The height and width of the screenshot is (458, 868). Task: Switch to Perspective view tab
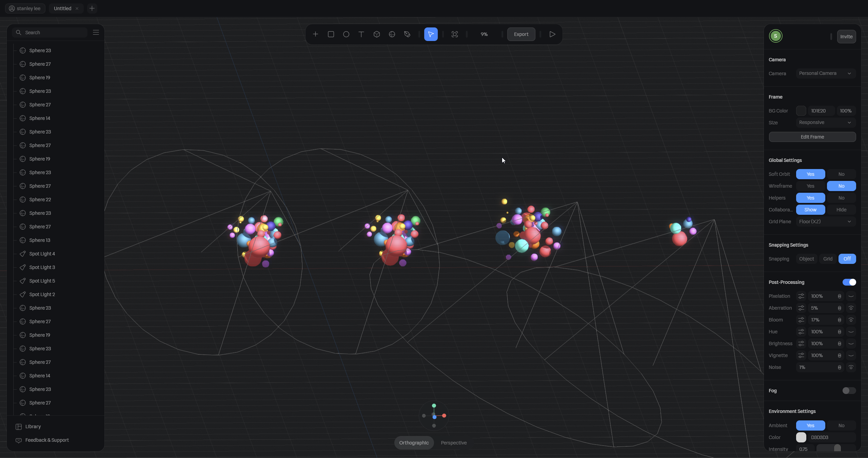click(453, 443)
